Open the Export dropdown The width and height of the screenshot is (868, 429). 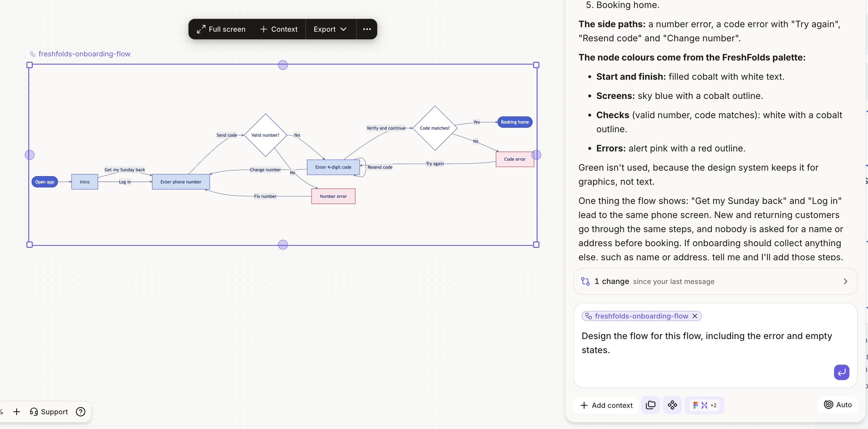[330, 29]
